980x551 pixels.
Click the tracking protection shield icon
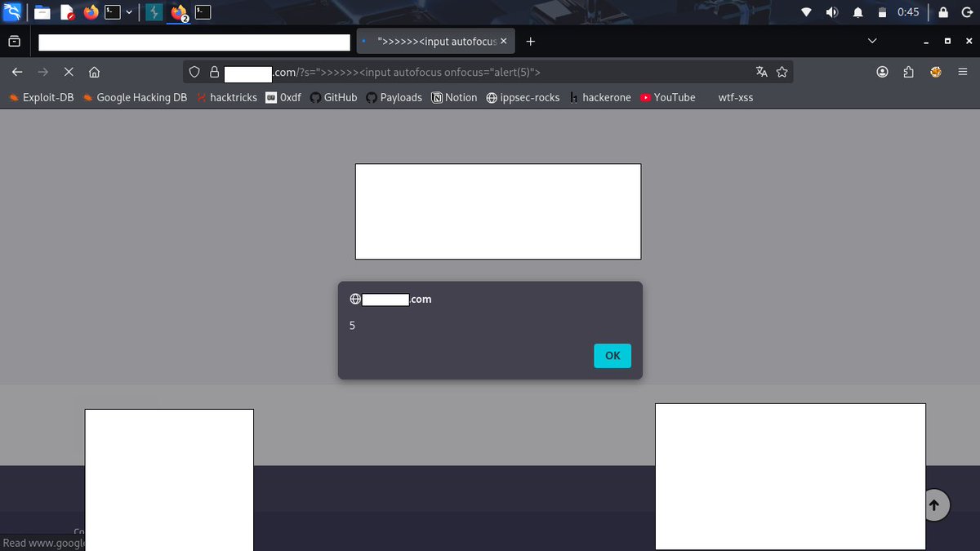pos(194,72)
